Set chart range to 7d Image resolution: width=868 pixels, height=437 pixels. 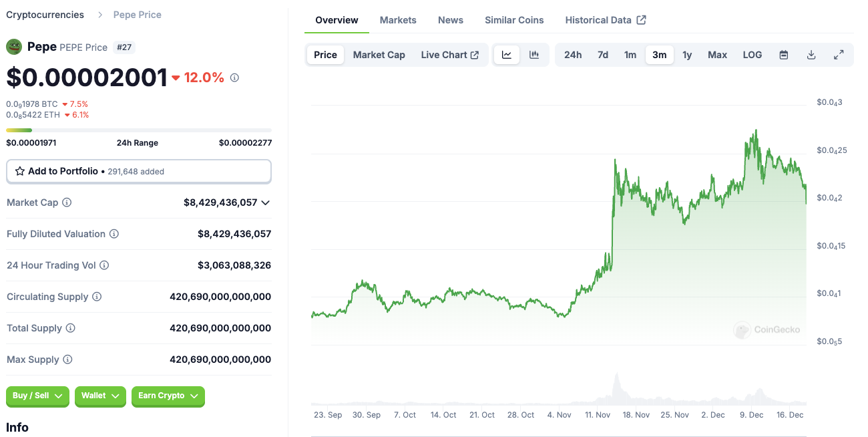(603, 55)
